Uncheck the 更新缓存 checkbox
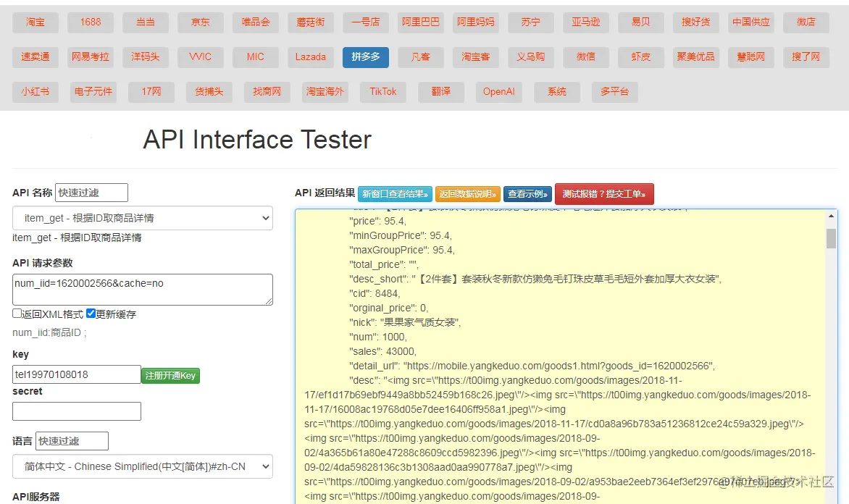The height and width of the screenshot is (504, 849). pos(91,314)
